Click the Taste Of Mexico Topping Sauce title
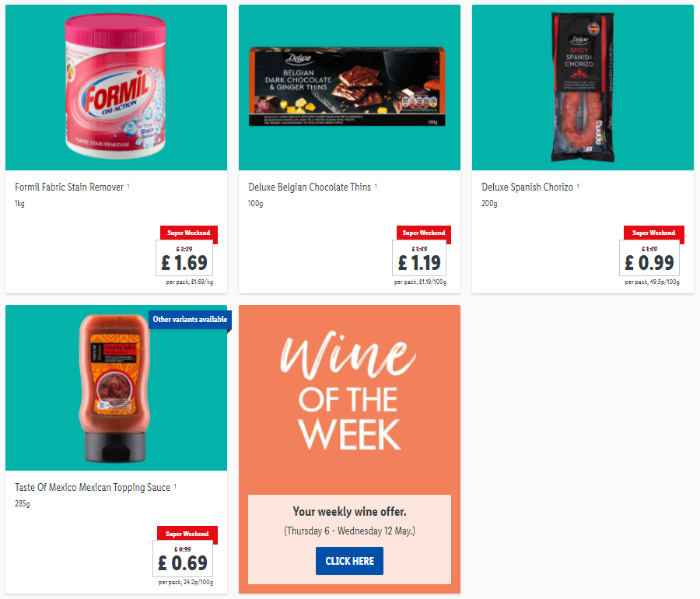 [x=93, y=488]
